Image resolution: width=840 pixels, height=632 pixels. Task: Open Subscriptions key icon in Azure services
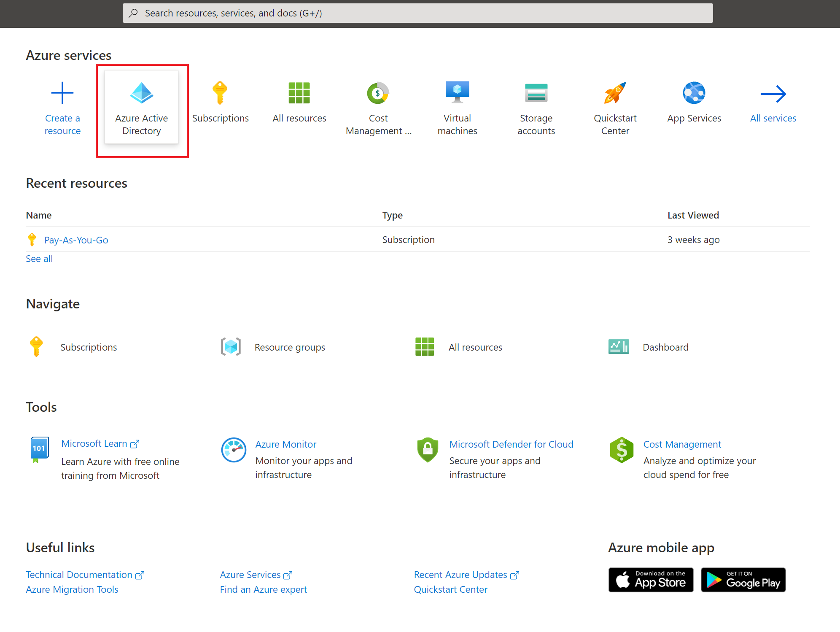(220, 93)
